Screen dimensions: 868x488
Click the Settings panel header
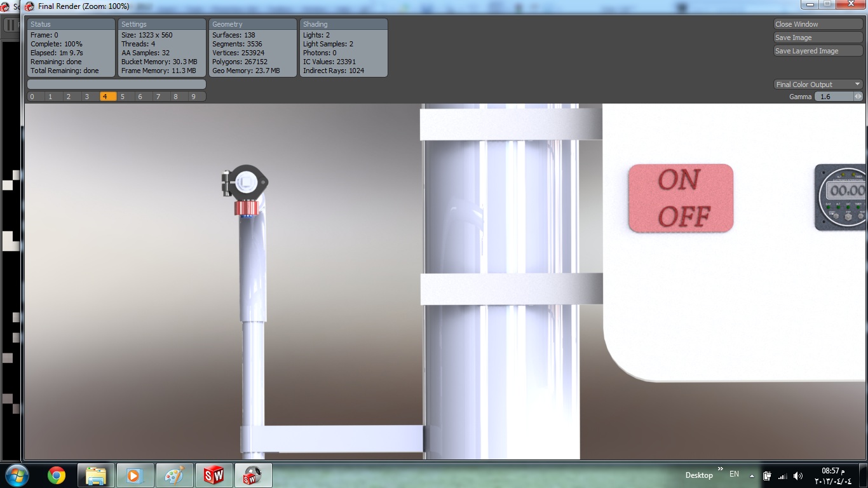162,24
